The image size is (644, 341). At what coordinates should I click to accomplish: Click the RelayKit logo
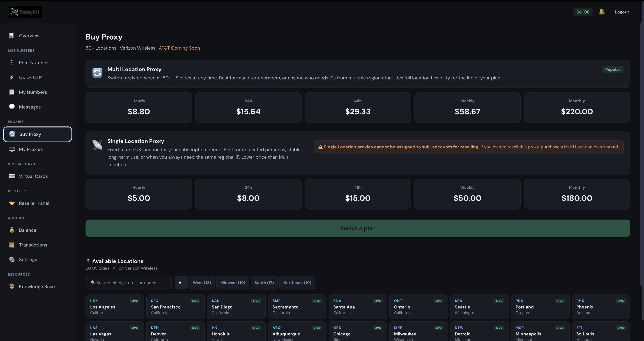click(25, 12)
